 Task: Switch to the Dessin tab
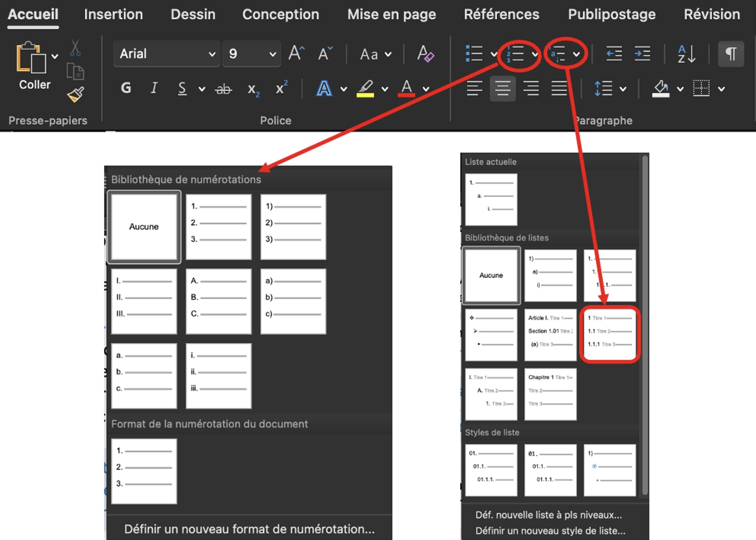click(x=193, y=15)
